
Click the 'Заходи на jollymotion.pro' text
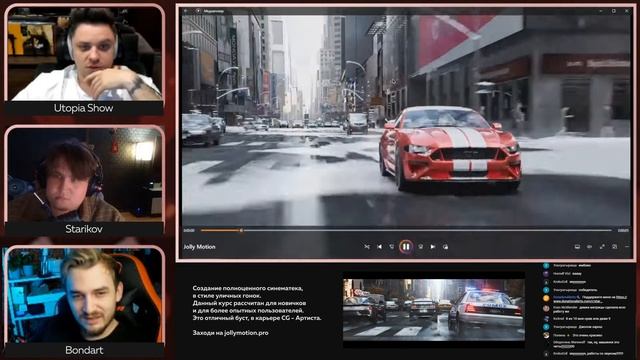[x=230, y=333]
